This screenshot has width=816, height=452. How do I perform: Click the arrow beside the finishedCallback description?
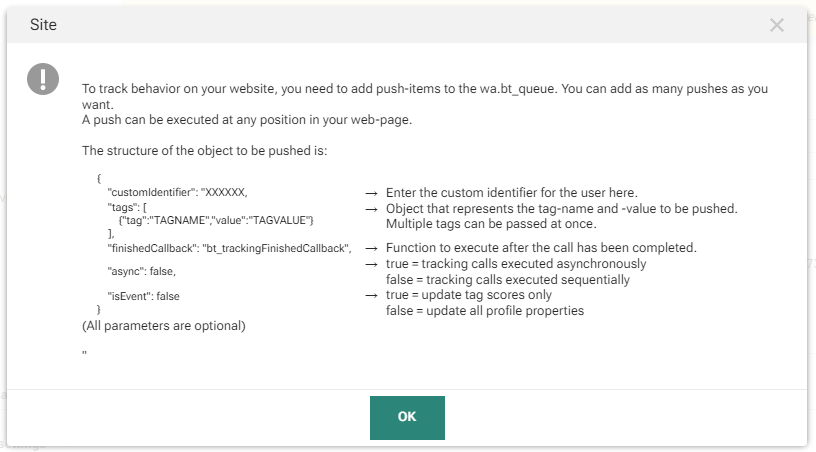pyautogui.click(x=370, y=248)
